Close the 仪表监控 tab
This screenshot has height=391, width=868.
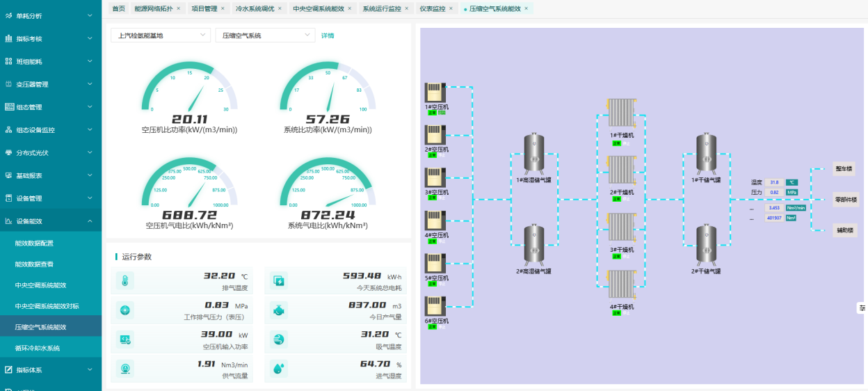(x=451, y=8)
